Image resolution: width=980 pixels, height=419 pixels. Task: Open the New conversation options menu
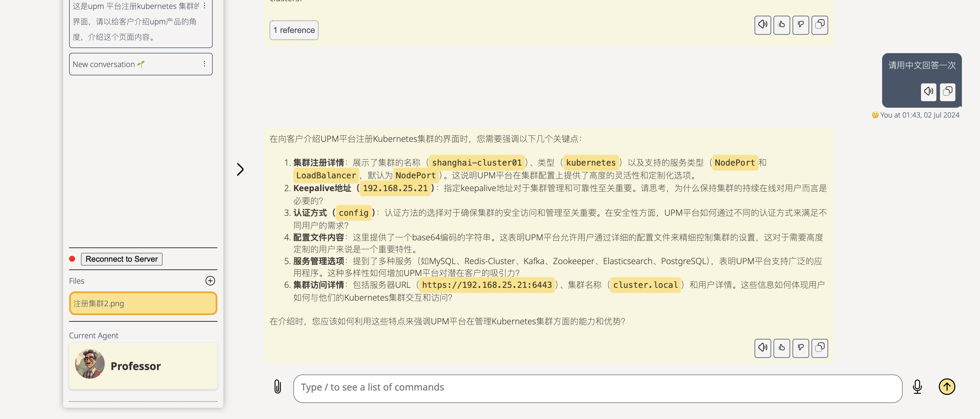coord(204,64)
